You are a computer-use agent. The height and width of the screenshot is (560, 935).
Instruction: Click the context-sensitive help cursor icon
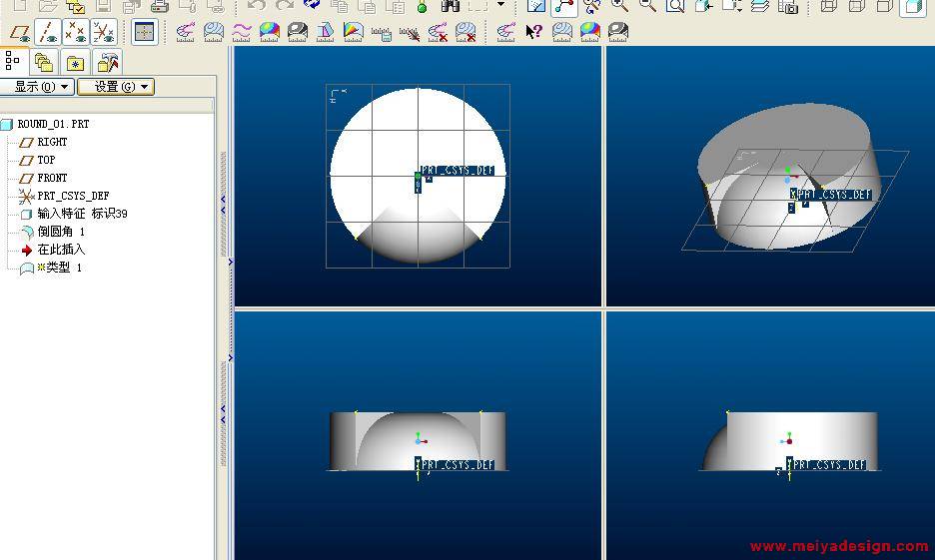click(x=533, y=32)
